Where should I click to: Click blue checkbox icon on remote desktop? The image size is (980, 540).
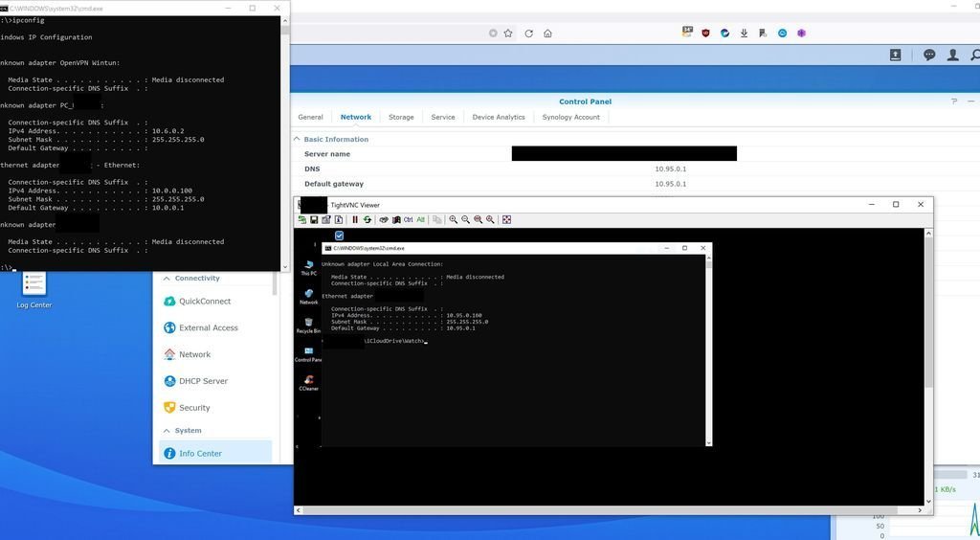point(339,236)
